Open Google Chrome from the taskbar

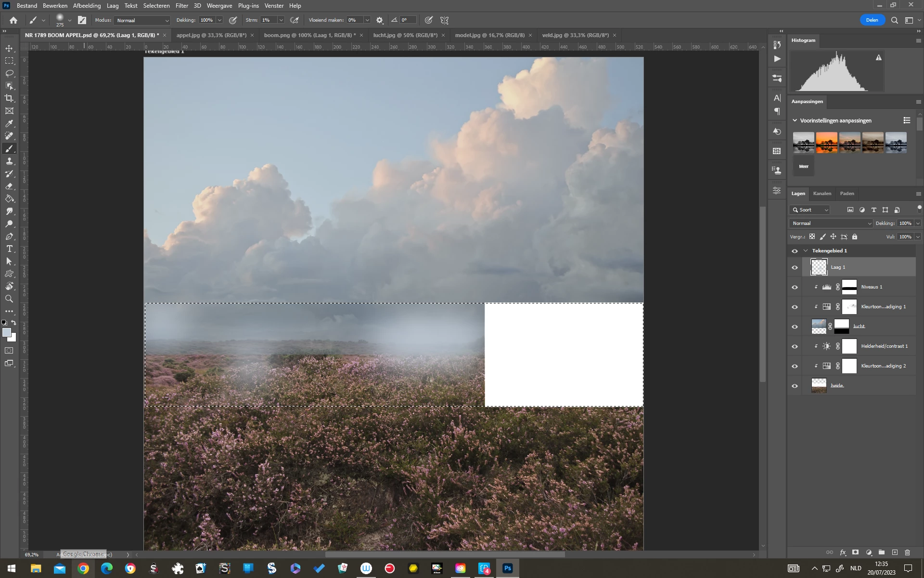click(x=83, y=569)
